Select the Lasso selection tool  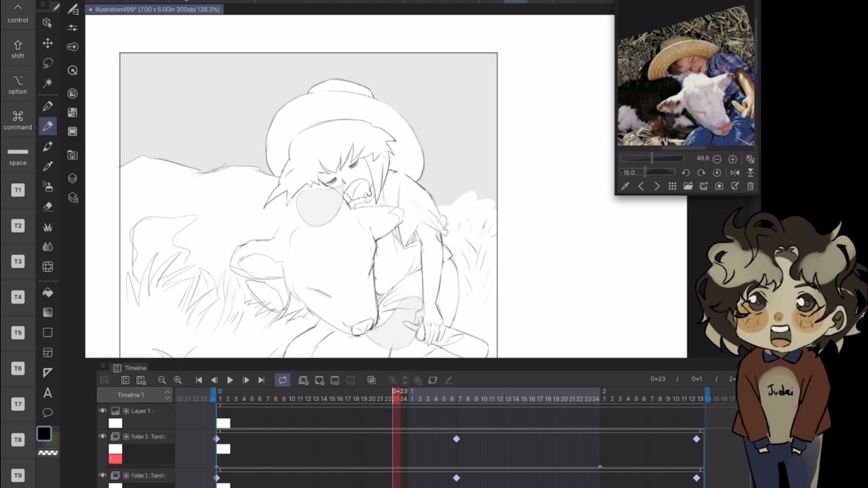(47, 63)
